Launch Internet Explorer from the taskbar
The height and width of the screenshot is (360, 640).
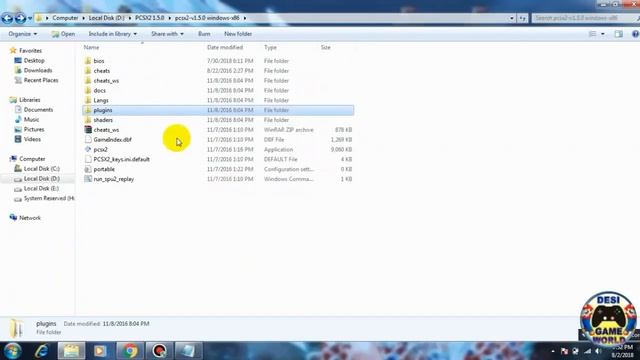click(41, 351)
